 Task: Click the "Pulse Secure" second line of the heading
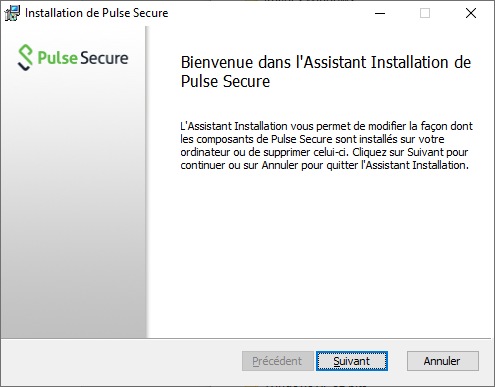[x=225, y=81]
